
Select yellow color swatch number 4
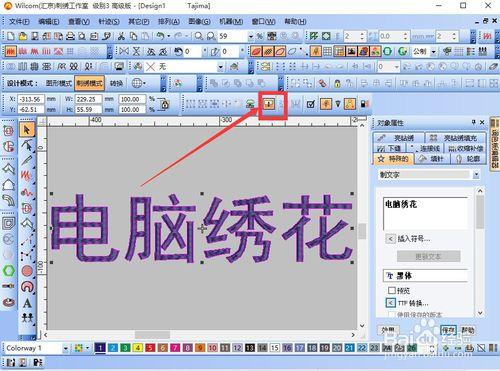[138, 348]
